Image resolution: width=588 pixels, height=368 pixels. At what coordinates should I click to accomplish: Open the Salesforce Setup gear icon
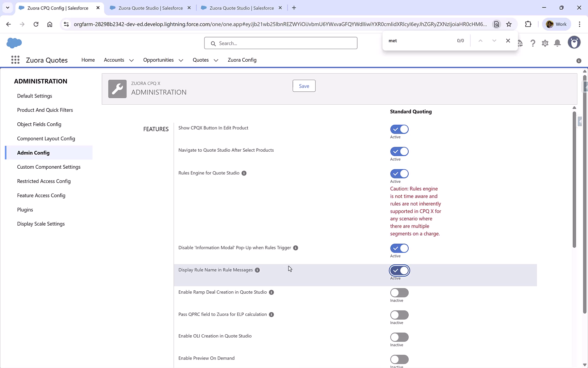point(545,43)
